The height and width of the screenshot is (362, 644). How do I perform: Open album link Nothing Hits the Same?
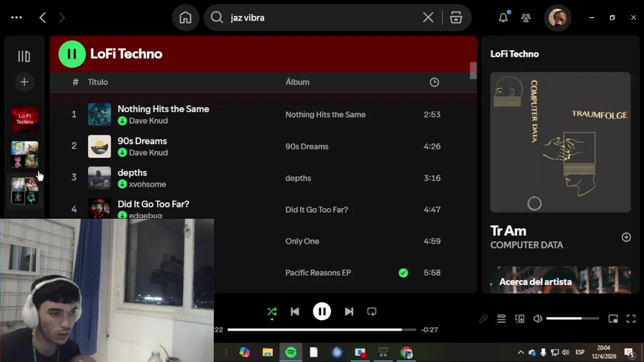[326, 115]
